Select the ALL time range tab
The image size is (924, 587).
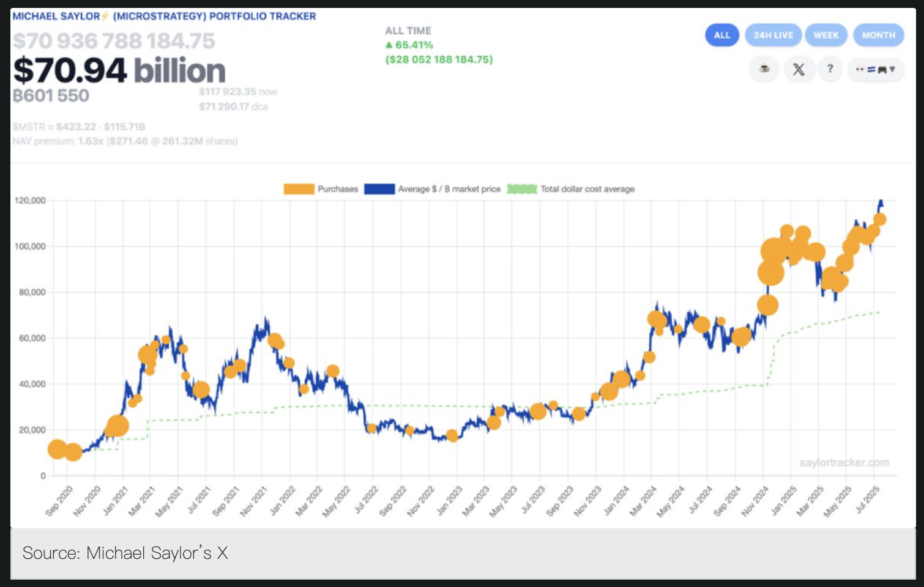pos(722,35)
